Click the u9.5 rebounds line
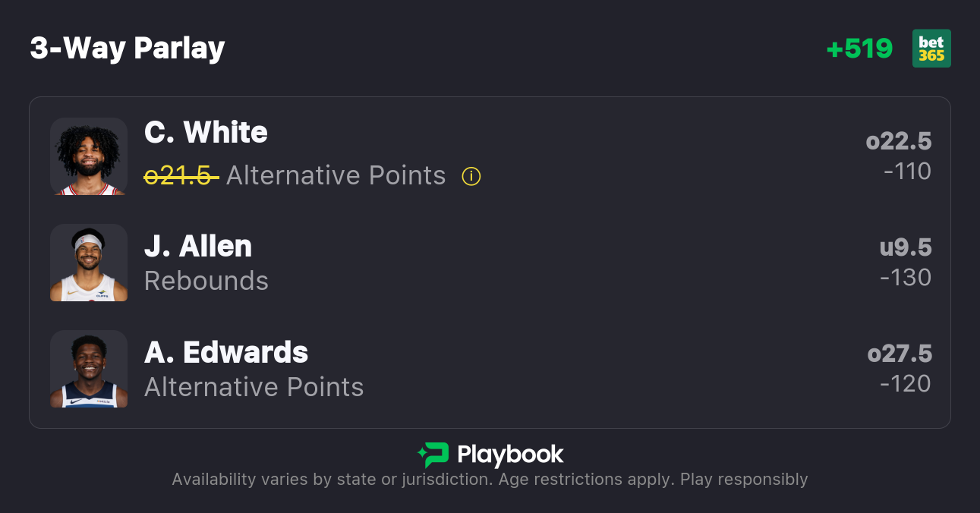The width and height of the screenshot is (980, 513). click(906, 247)
